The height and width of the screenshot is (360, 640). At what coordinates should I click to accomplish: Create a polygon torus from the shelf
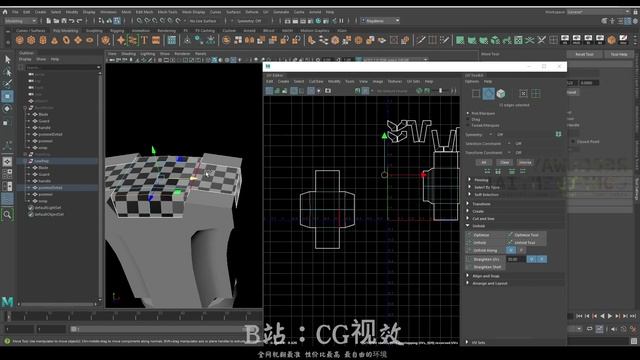tap(66, 40)
